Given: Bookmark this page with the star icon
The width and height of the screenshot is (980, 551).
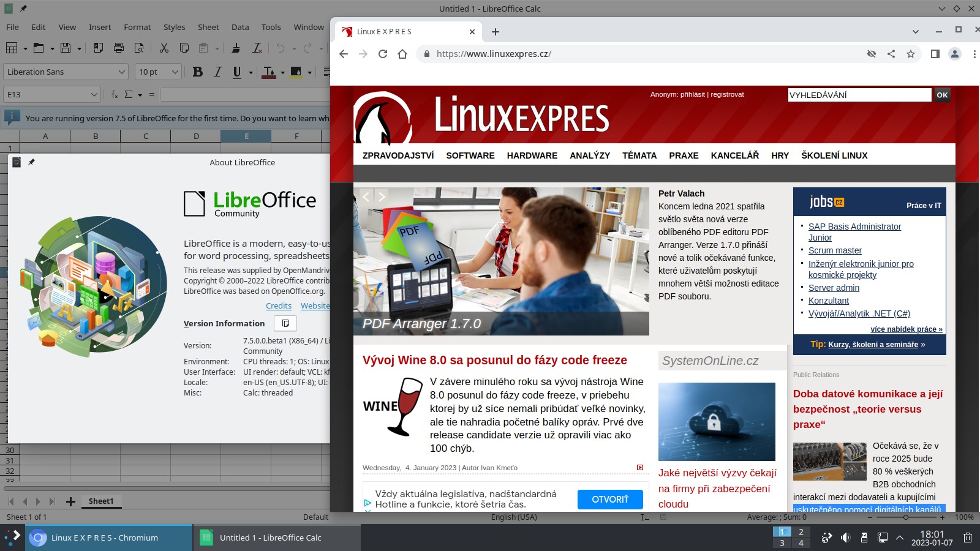Looking at the screenshot, I should pyautogui.click(x=911, y=54).
